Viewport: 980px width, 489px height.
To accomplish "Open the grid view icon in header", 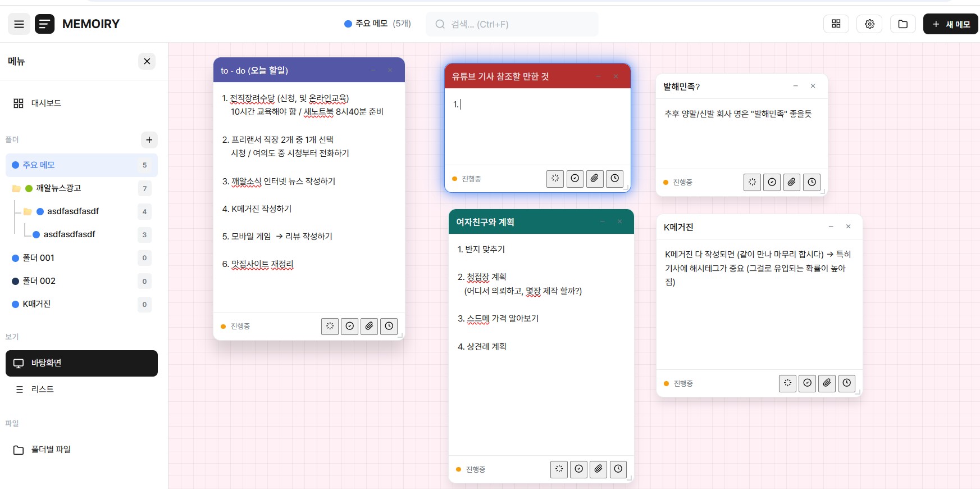I will point(836,24).
